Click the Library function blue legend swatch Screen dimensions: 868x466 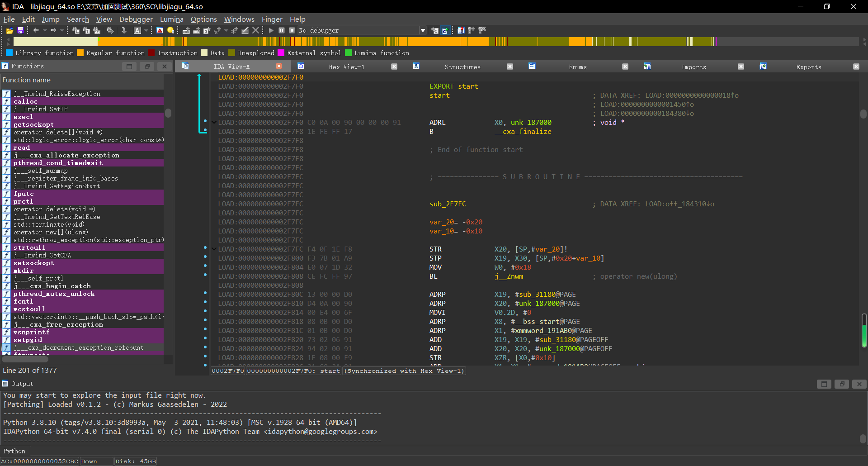pyautogui.click(x=9, y=53)
